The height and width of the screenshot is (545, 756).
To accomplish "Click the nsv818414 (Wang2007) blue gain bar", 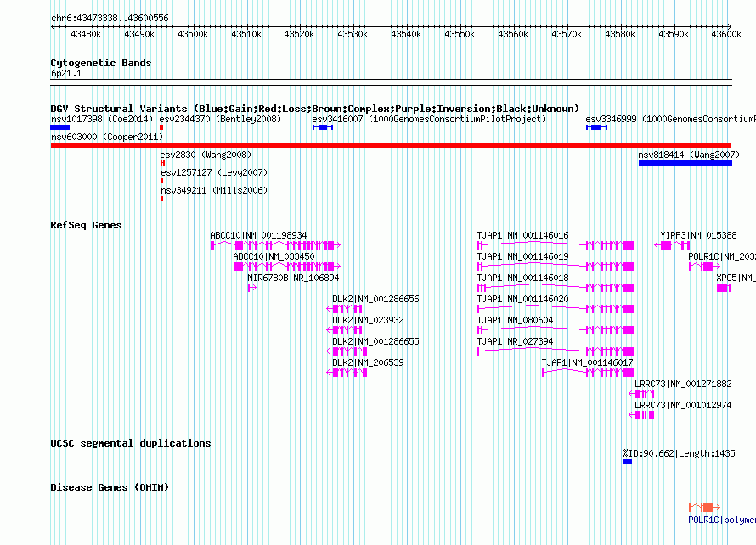I will click(x=685, y=163).
